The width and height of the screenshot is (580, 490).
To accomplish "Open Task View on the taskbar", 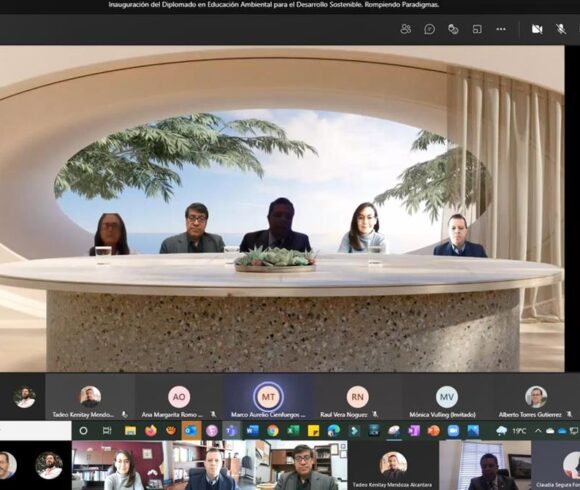I will click(107, 431).
